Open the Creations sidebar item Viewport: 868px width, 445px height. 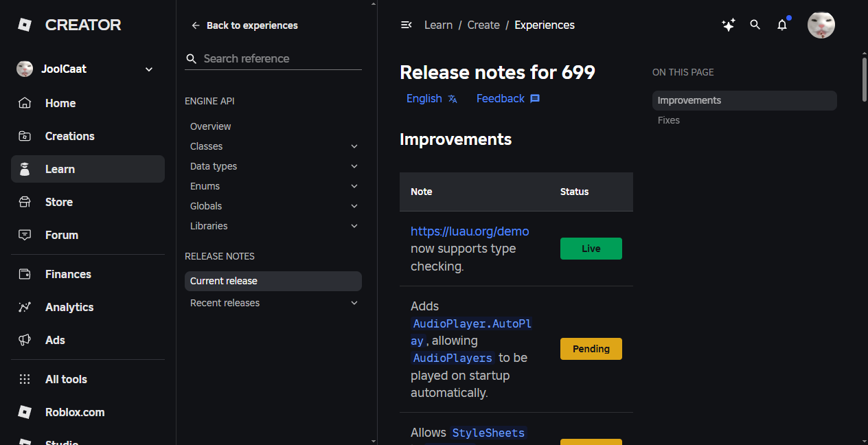[x=88, y=136]
